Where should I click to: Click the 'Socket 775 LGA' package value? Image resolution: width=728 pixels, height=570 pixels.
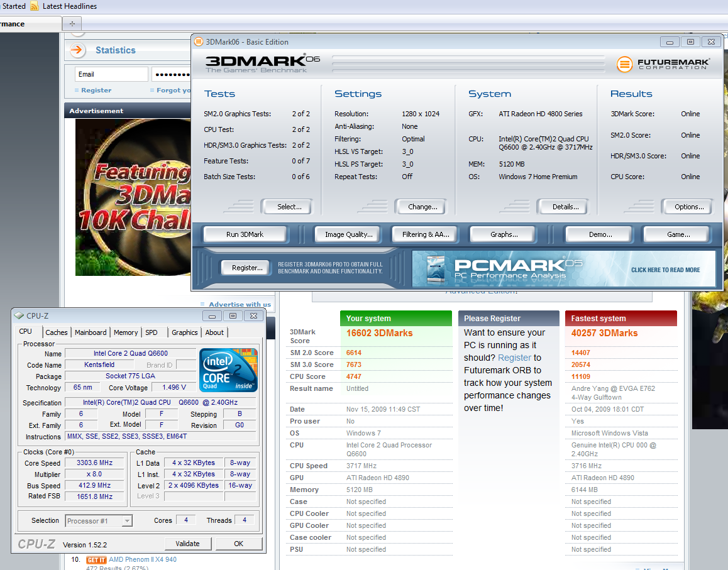(x=131, y=376)
